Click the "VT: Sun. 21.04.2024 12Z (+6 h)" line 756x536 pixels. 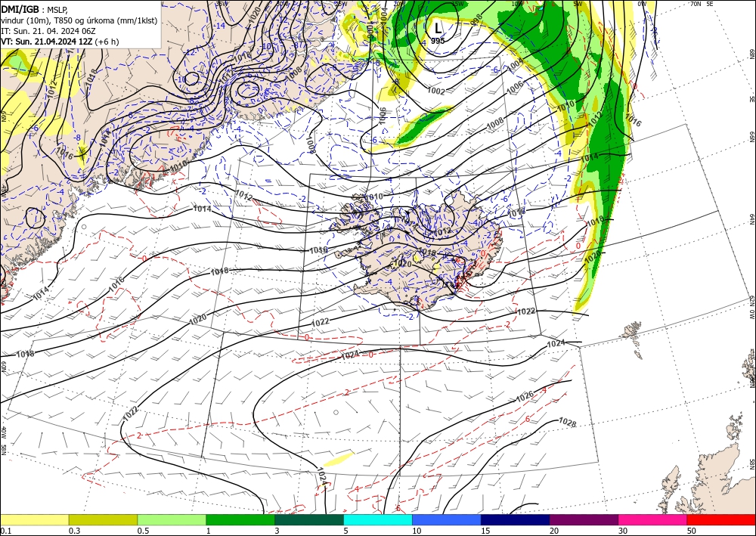[x=60, y=42]
